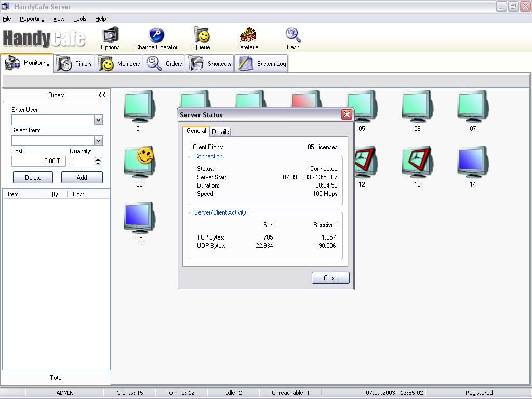
Task: Close the Server Status dialog with X
Action: (x=347, y=115)
